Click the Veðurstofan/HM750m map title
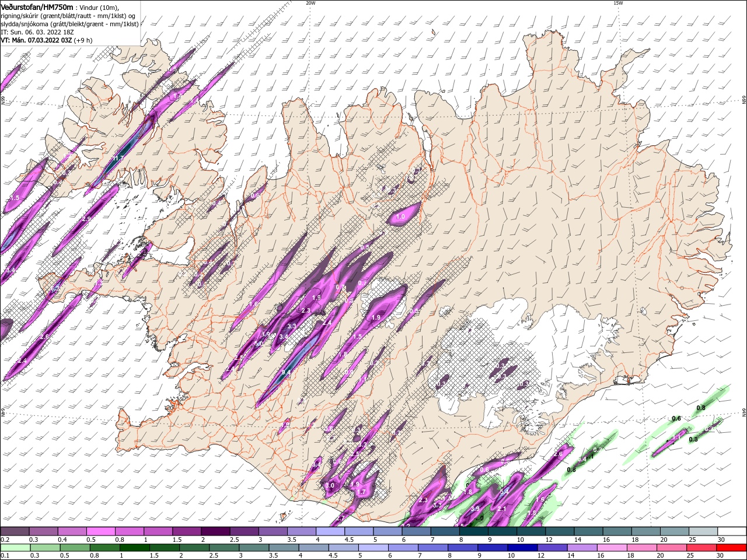Viewport: 747px width, 560px height. pyautogui.click(x=37, y=6)
